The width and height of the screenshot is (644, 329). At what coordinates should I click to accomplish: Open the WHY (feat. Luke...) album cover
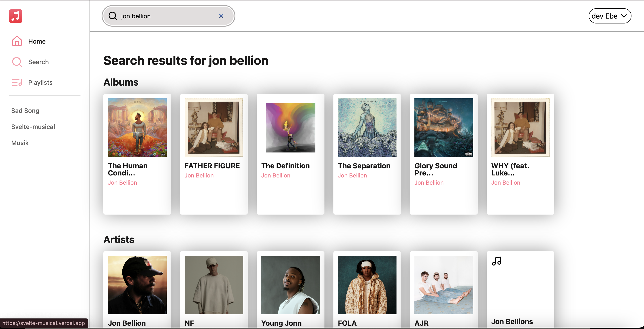[520, 128]
